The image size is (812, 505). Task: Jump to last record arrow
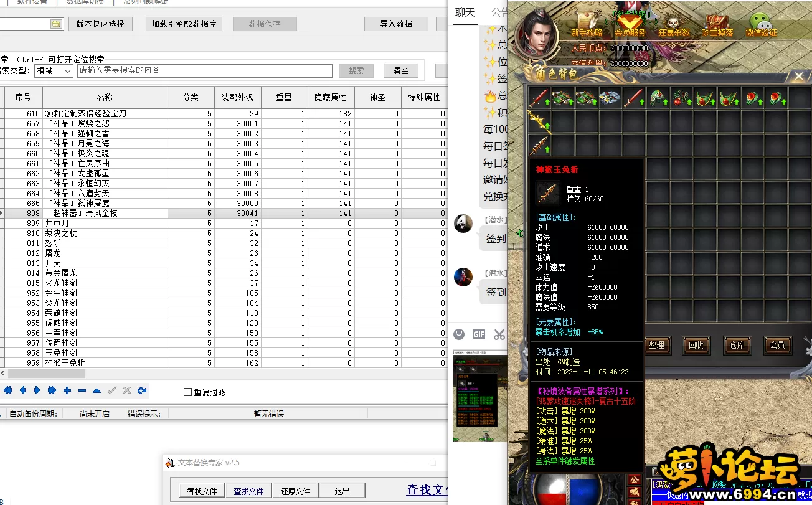52,390
